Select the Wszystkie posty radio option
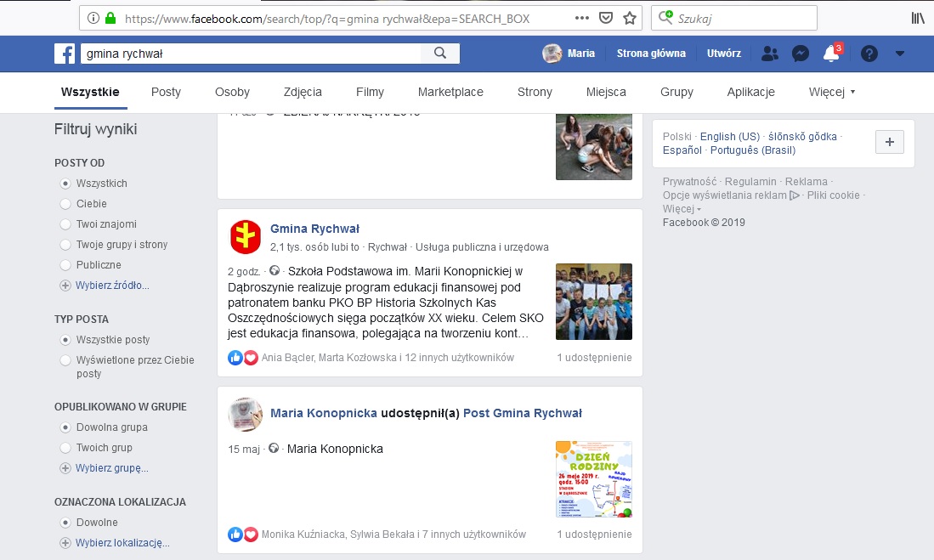 [65, 340]
